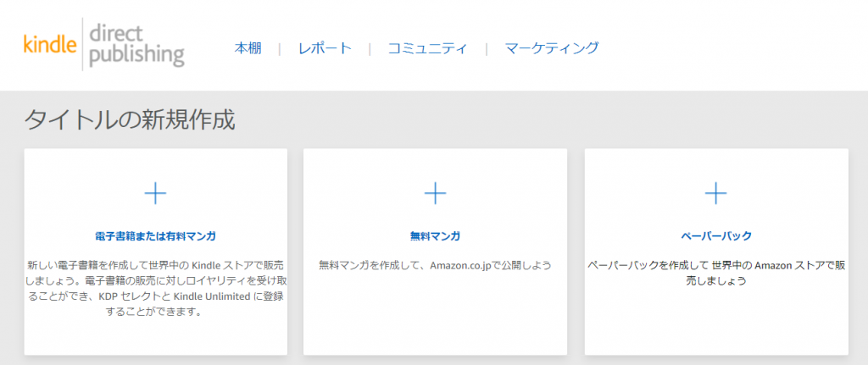Viewport: 868px width, 365px height.
Task: Open the 本棚 menu item
Action: coord(248,48)
